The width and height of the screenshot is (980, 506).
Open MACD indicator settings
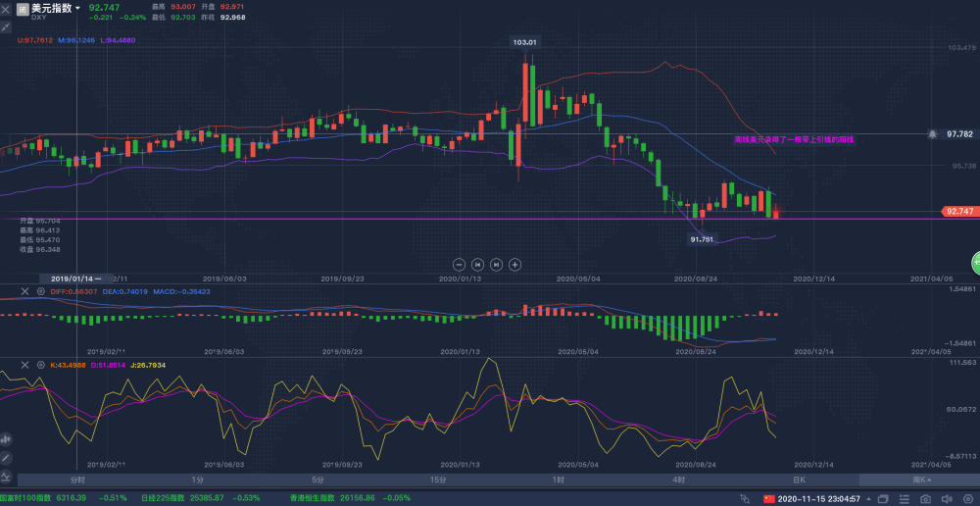click(39, 291)
